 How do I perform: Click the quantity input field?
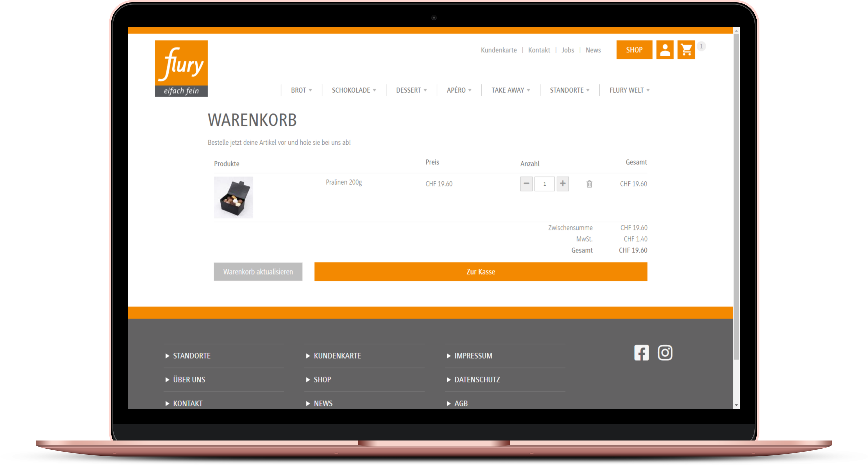point(544,184)
